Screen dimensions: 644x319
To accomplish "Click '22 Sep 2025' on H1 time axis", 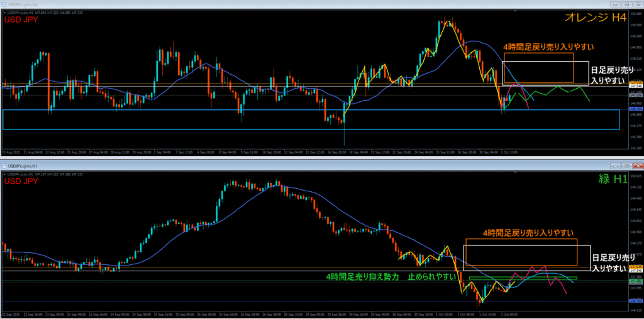I will click(x=11, y=315).
